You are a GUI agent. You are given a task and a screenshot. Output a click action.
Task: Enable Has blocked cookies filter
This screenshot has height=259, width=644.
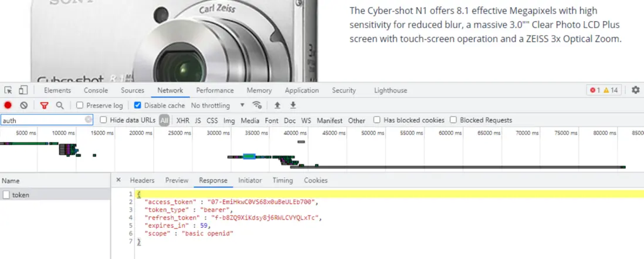click(377, 120)
